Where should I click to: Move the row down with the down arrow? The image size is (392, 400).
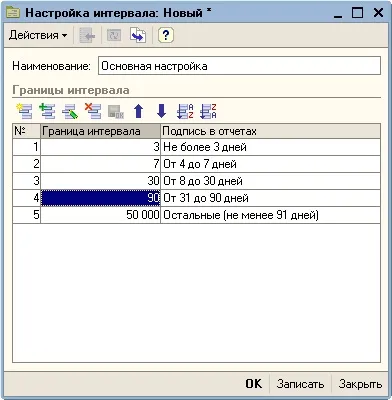click(x=161, y=111)
